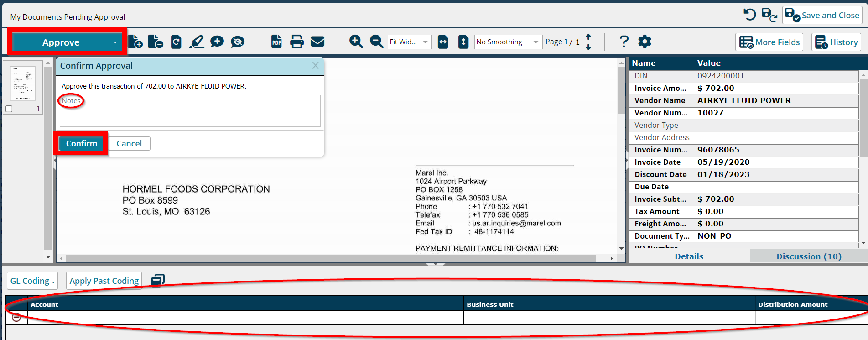This screenshot has height=340, width=868.
Task: Rotate the document with the rotate icon
Action: coord(176,42)
